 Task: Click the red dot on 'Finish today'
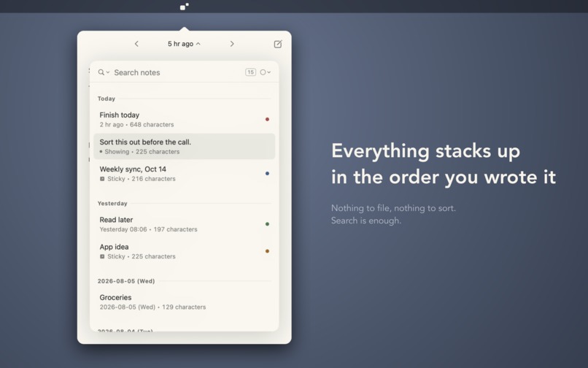tap(268, 120)
